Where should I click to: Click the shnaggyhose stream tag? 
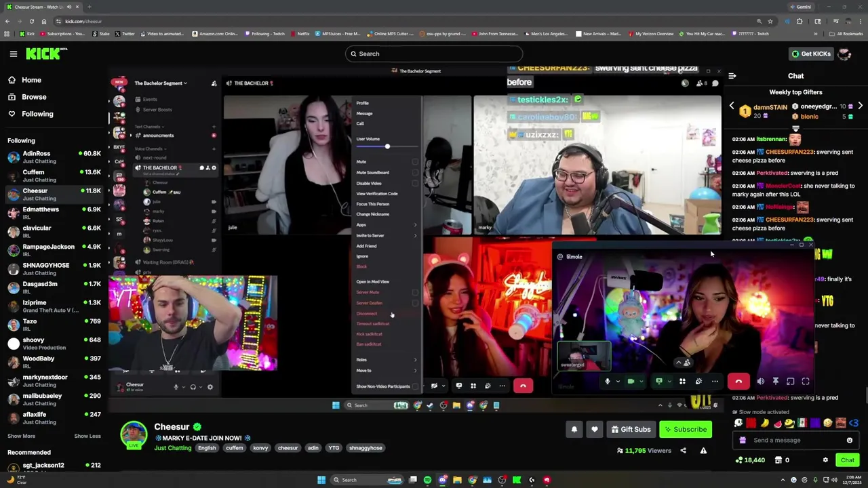(366, 448)
